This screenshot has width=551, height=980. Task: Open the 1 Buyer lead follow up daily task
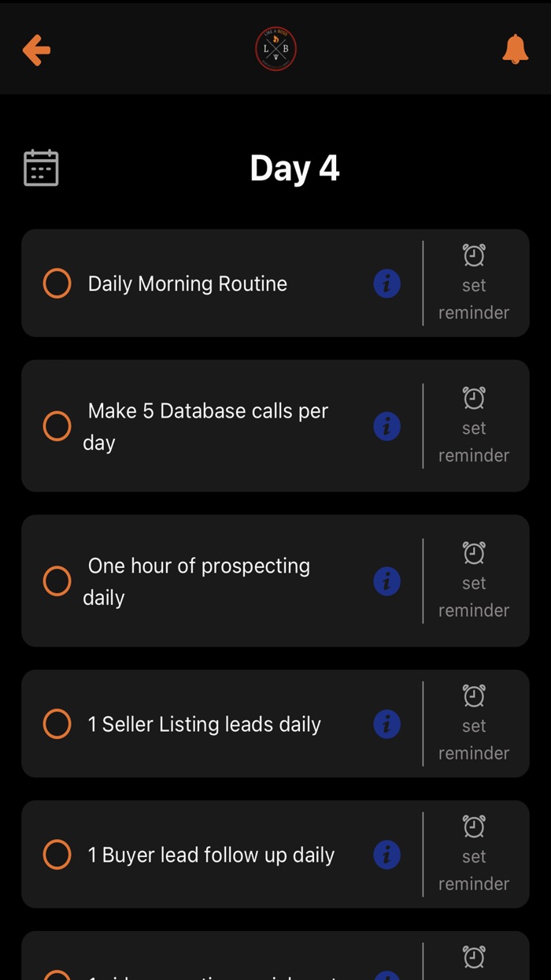(211, 855)
